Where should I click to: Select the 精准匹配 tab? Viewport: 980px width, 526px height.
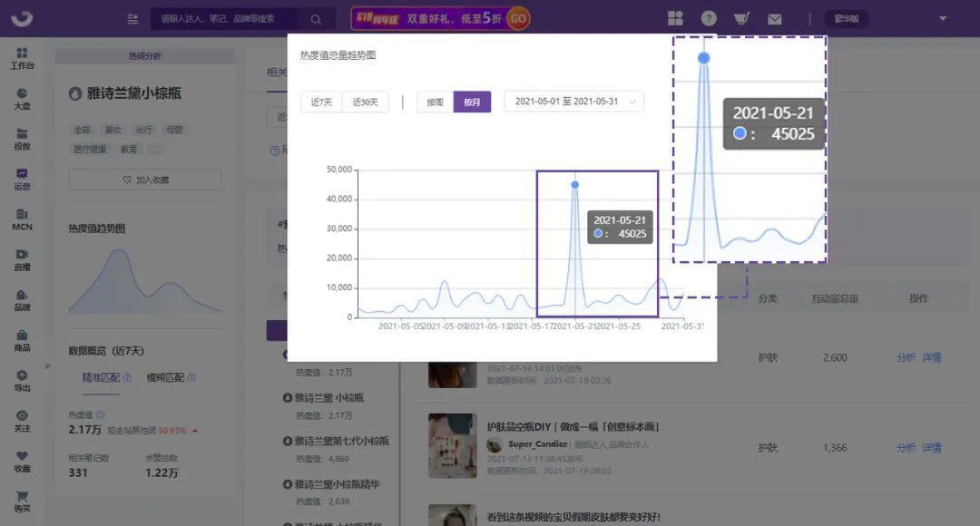coord(101,377)
